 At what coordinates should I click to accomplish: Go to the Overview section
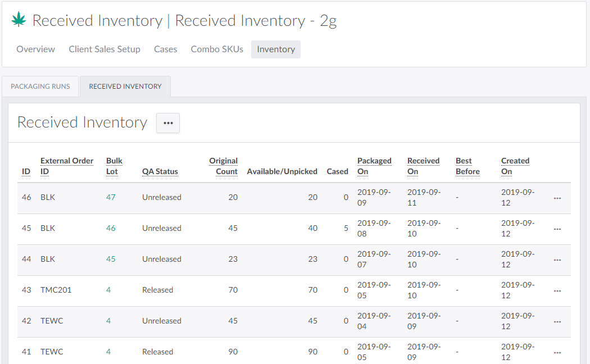pyautogui.click(x=35, y=49)
